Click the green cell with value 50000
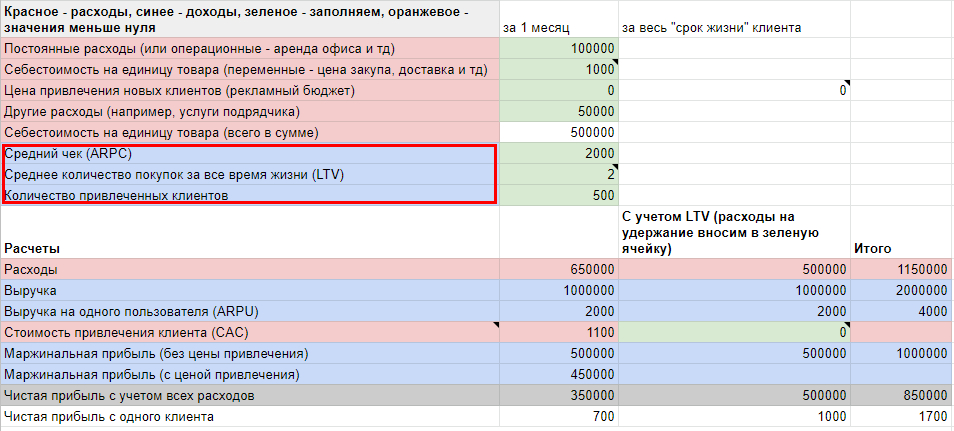954x431 pixels. click(559, 111)
